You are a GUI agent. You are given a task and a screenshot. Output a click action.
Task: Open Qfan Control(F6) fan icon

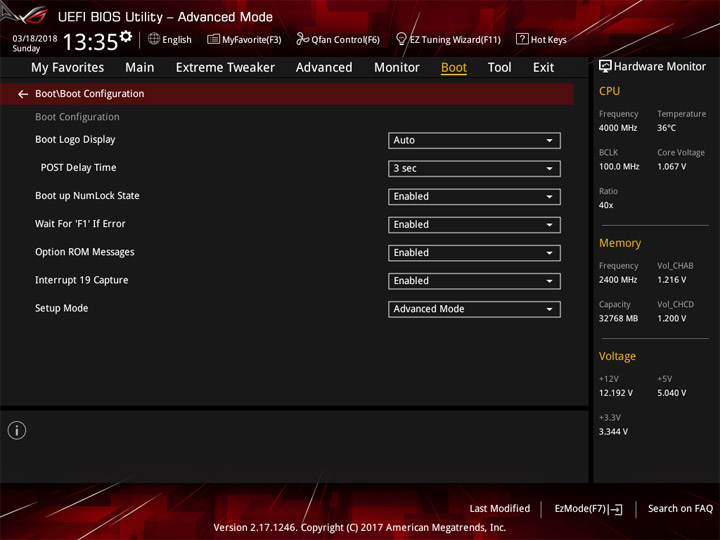302,39
